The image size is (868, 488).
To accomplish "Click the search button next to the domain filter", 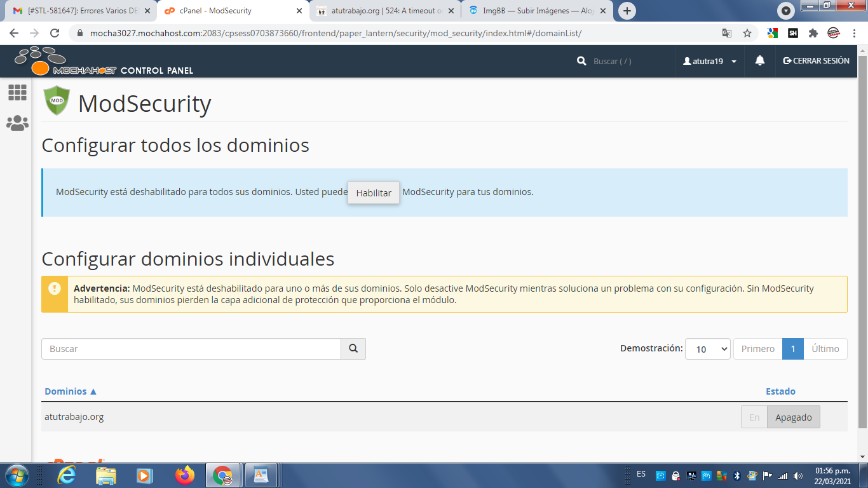I will [353, 349].
